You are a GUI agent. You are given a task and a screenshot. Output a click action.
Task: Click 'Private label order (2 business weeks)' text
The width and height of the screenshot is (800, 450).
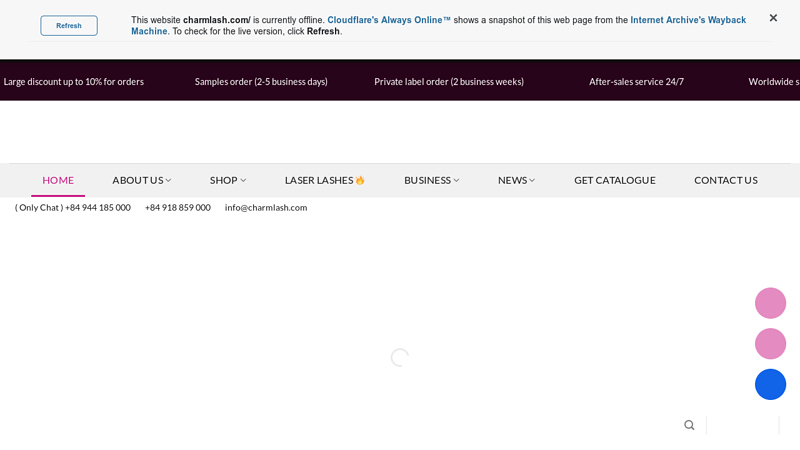pos(449,82)
